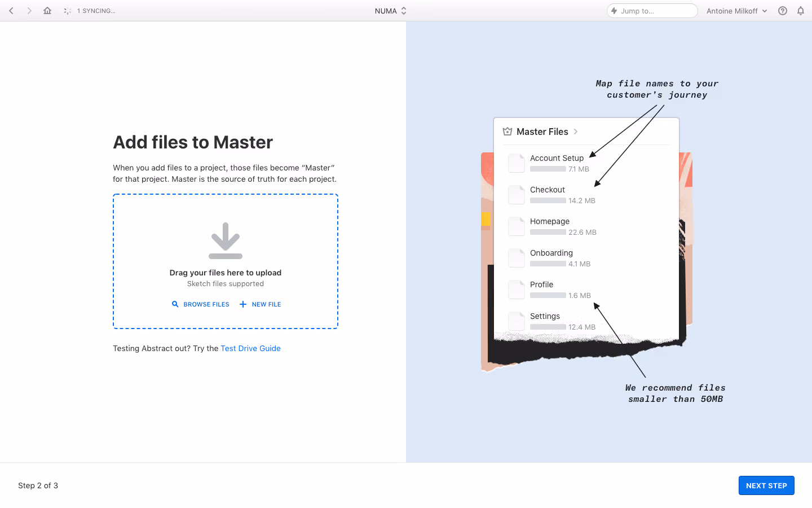812x508 pixels.
Task: Click the Settings file icon
Action: click(x=517, y=321)
